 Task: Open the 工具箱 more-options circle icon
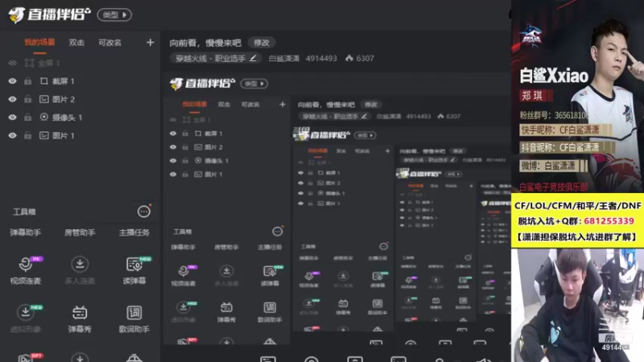[x=144, y=212]
